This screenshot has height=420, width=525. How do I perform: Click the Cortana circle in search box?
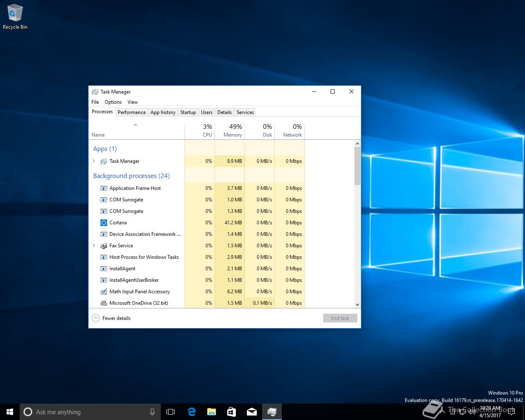click(x=28, y=412)
